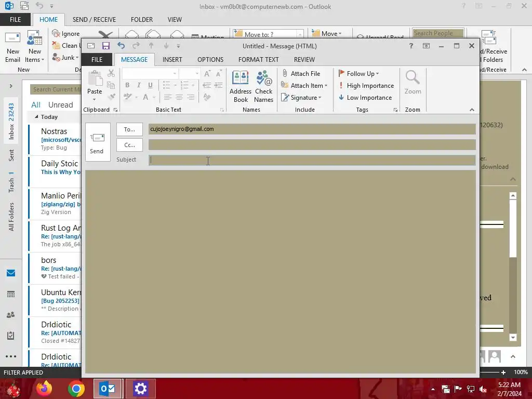Collapse the Today group
This screenshot has height=399, width=532.
(36, 116)
